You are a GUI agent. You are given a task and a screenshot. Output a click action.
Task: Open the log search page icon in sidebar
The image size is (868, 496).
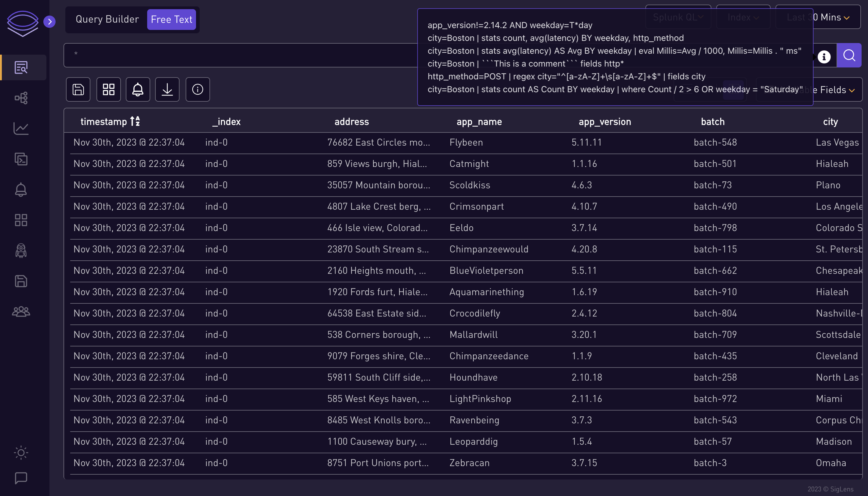pos(21,67)
